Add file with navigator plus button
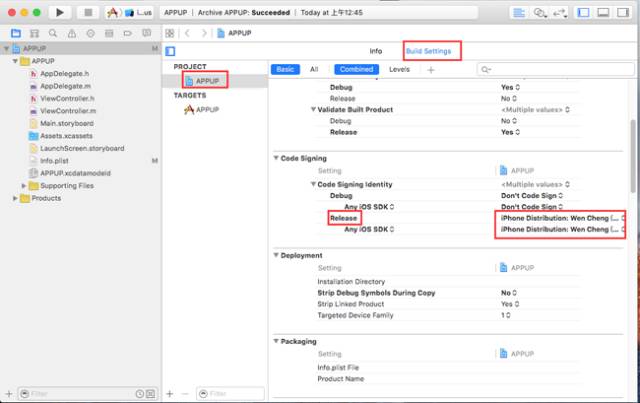Viewport: 640px width, 403px height. 9,394
